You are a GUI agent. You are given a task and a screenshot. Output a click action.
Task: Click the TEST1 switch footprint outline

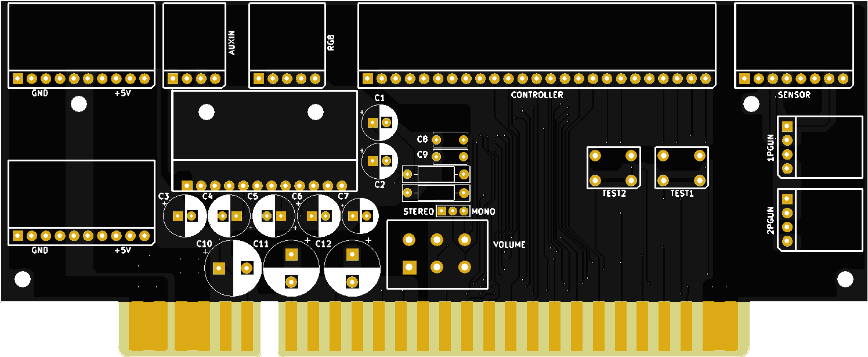pyautogui.click(x=682, y=167)
